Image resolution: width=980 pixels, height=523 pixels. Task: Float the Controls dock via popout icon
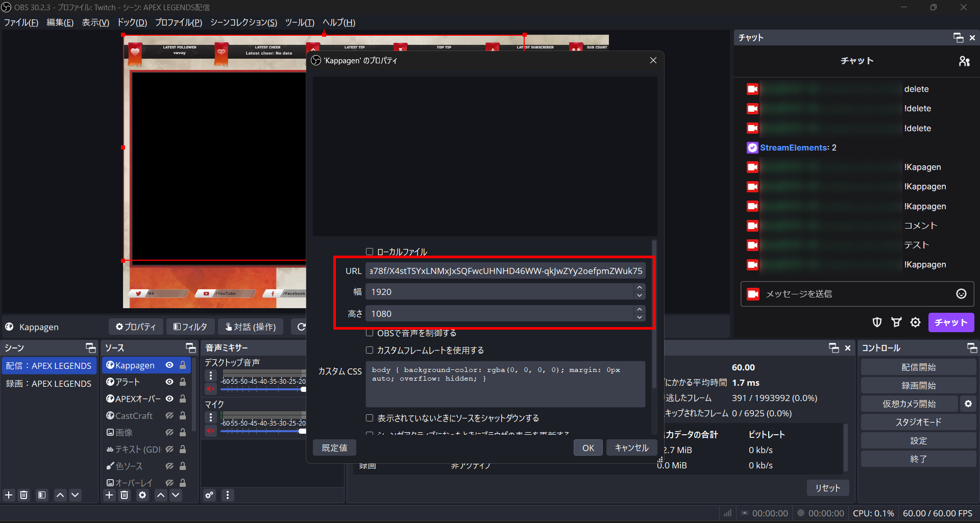click(972, 348)
